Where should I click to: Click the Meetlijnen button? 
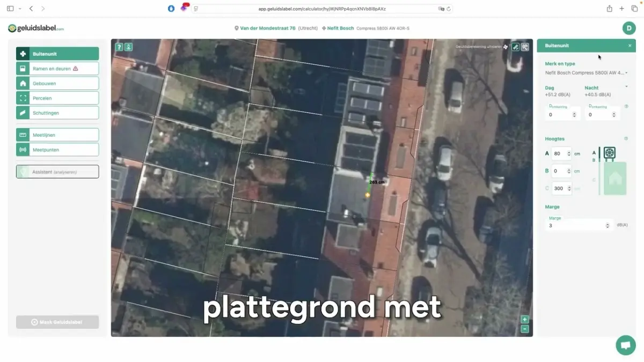pyautogui.click(x=57, y=135)
